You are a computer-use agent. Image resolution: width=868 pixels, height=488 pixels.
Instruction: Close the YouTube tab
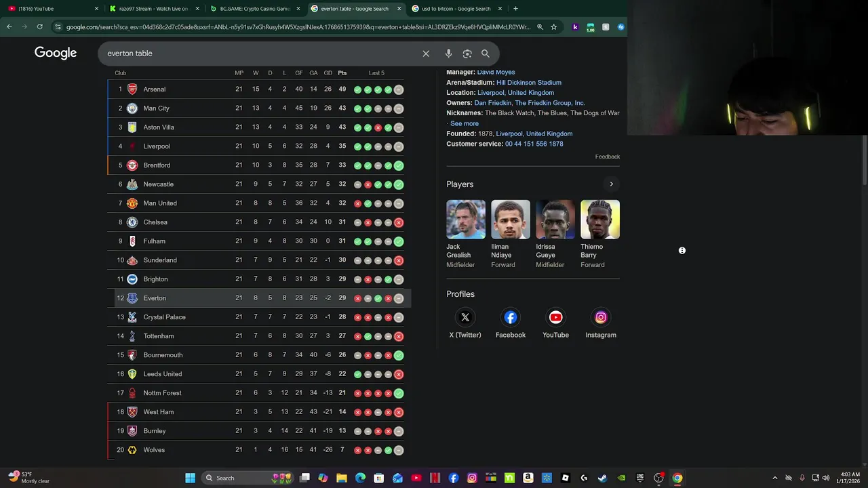click(96, 9)
